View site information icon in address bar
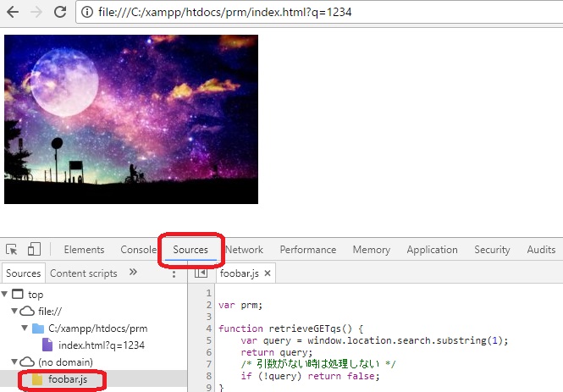 coord(87,12)
